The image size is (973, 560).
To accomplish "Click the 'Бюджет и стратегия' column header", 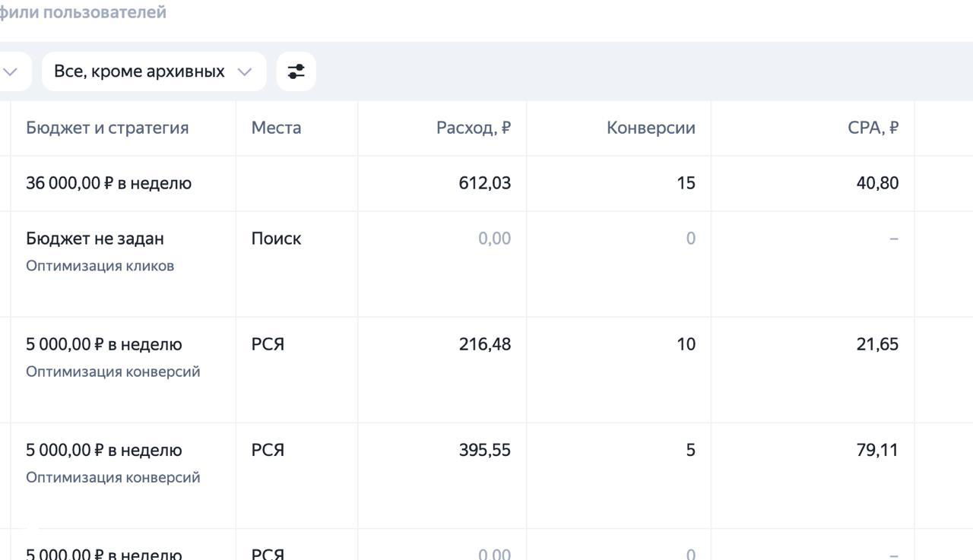I will click(x=107, y=126).
